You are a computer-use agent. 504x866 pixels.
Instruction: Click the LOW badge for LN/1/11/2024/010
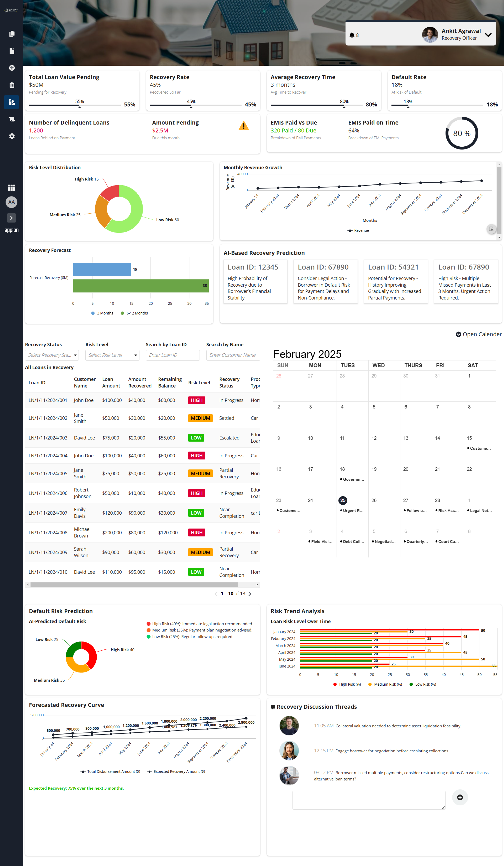196,572
